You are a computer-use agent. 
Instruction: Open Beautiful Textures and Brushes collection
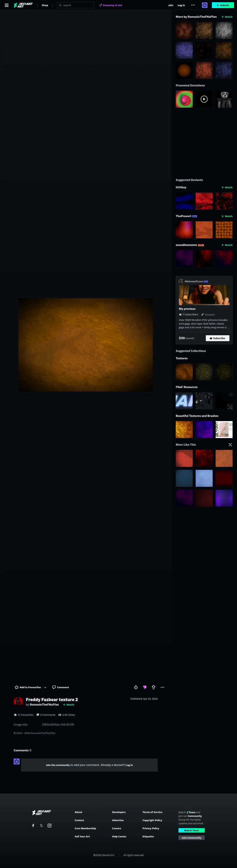click(x=197, y=416)
